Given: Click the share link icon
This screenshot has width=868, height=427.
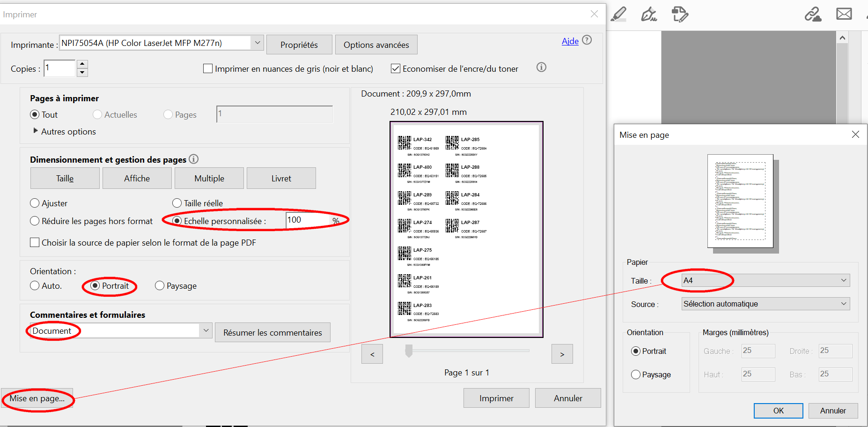Looking at the screenshot, I should coord(813,14).
